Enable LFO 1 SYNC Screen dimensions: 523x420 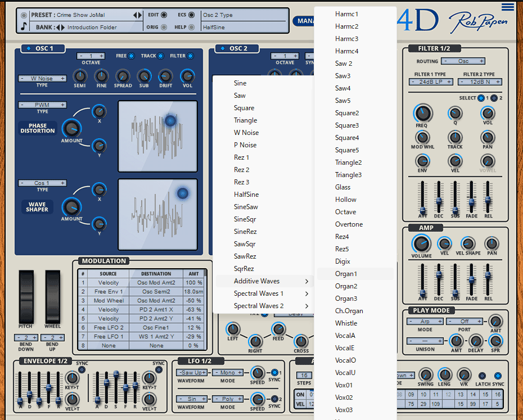[274, 372]
